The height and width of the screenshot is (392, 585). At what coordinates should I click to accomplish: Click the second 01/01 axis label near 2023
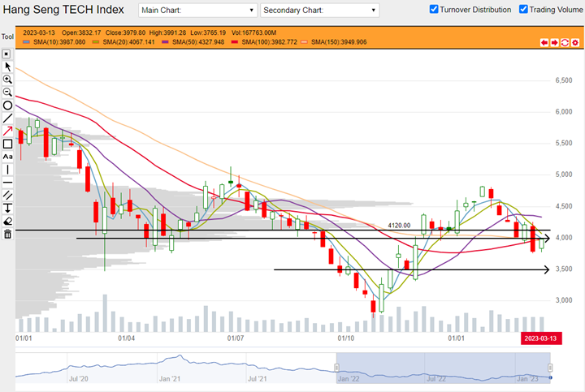click(456, 338)
